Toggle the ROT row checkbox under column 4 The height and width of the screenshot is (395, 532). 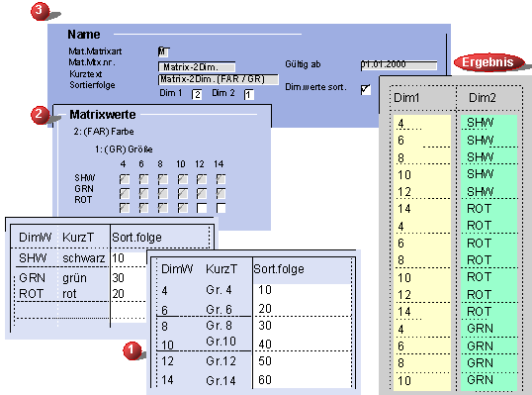point(125,208)
